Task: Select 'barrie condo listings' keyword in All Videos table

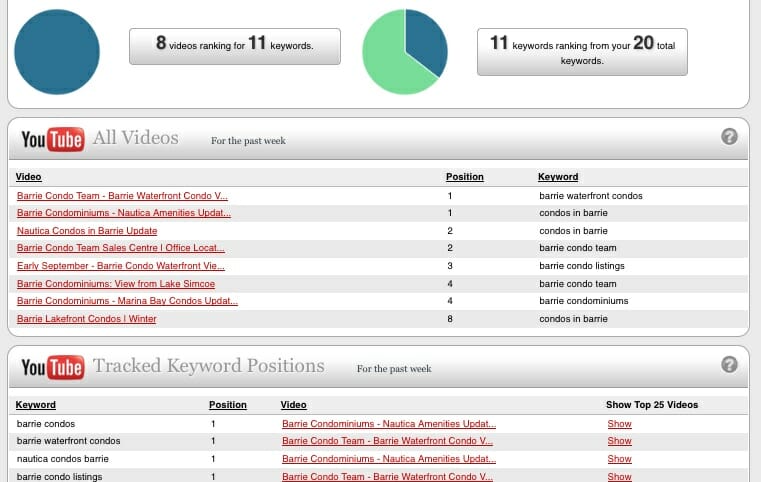Action: pyautogui.click(x=581, y=266)
